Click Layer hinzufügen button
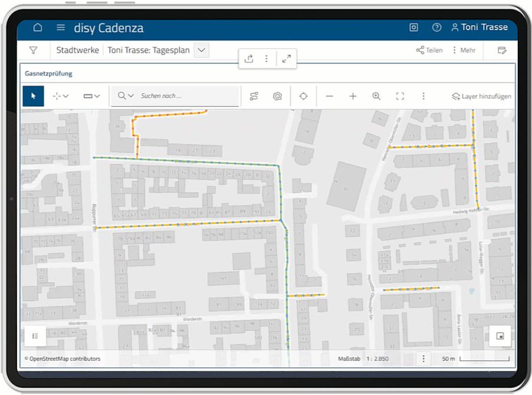Viewport: 532px width, 395px height. point(481,96)
